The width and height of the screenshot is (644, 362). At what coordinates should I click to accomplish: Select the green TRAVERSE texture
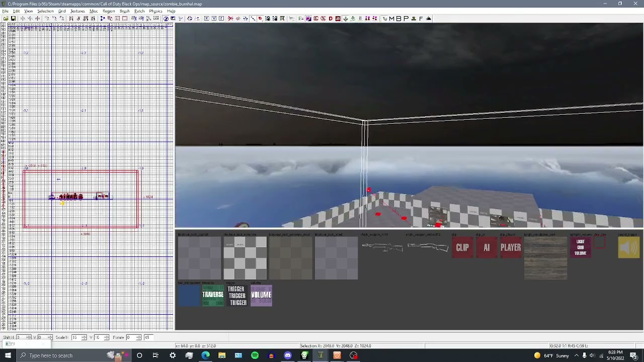click(213, 295)
